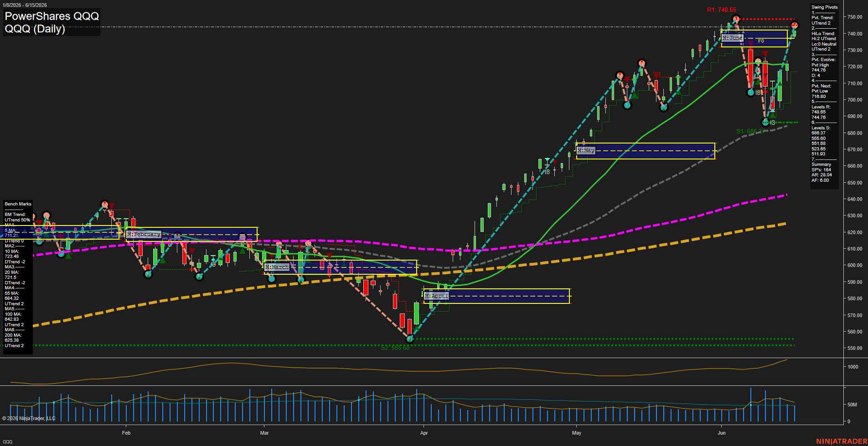Click the "M:April" monthly range label
The image size is (868, 446).
pyautogui.click(x=436, y=296)
